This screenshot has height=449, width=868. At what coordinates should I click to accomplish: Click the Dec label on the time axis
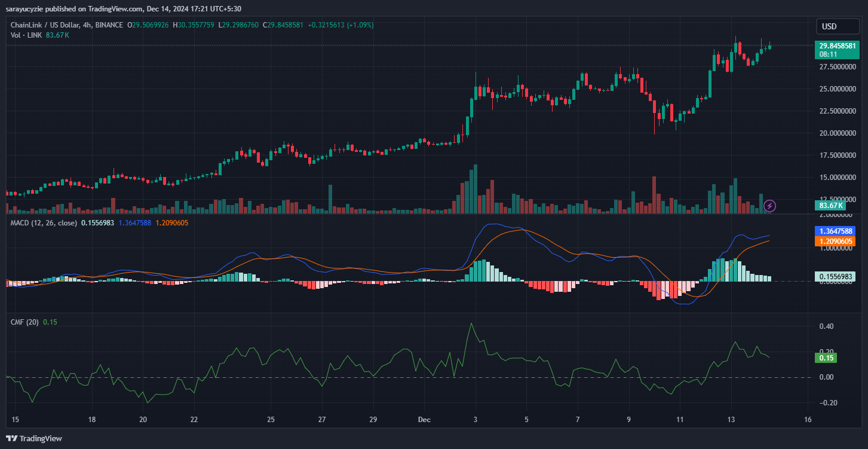coord(424,419)
